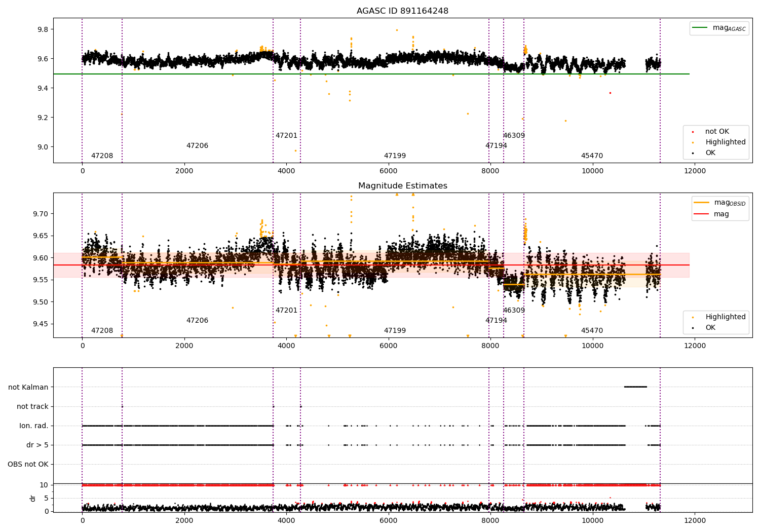Click the 'not Kalman' row label
This screenshot has height=532, width=760.
point(28,388)
